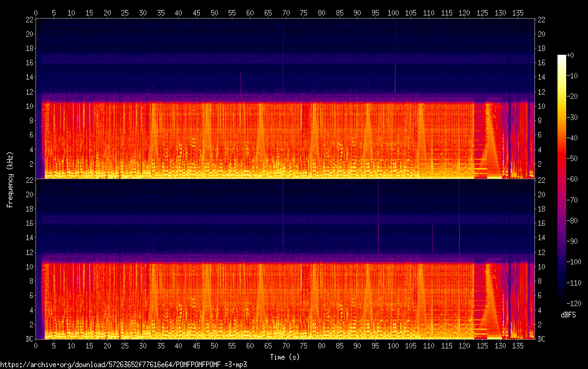Click the 75 tick on the bottom time axis
This screenshot has height=369, width=588.
point(304,345)
